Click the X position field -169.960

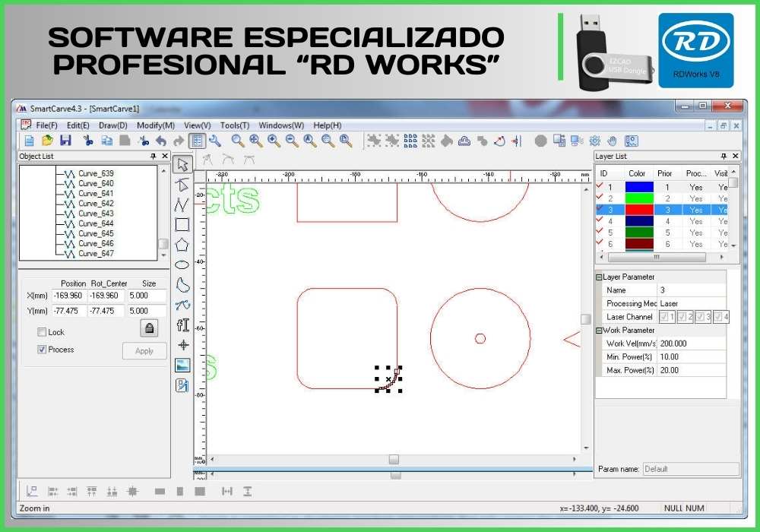tap(69, 296)
